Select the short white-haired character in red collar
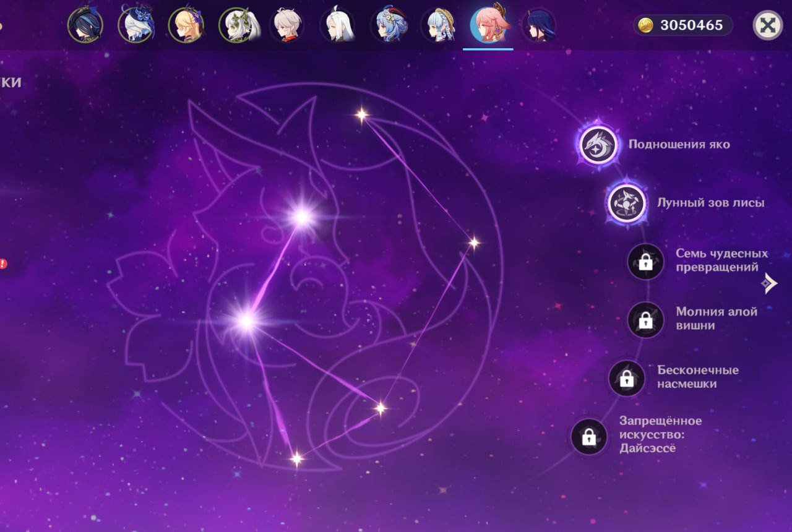This screenshot has height=532, width=792. tap(286, 25)
